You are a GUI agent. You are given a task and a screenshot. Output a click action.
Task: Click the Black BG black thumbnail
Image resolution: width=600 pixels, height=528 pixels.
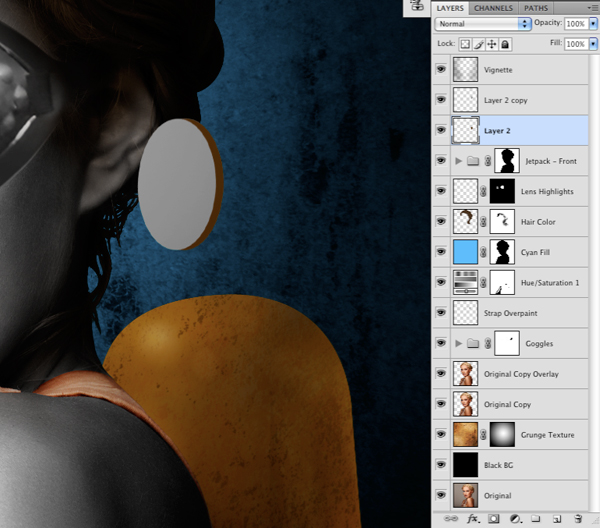(465, 465)
